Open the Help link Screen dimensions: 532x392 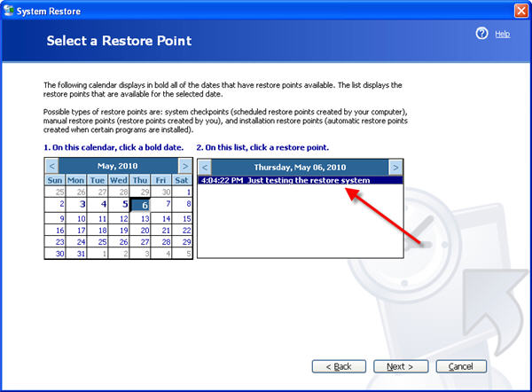(x=502, y=34)
